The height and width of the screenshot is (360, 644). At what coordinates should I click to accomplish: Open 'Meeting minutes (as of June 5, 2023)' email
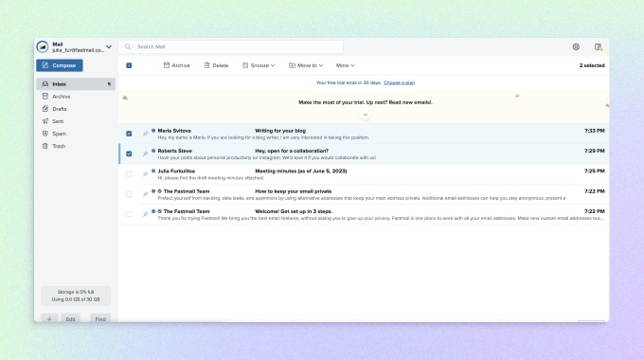point(365,173)
